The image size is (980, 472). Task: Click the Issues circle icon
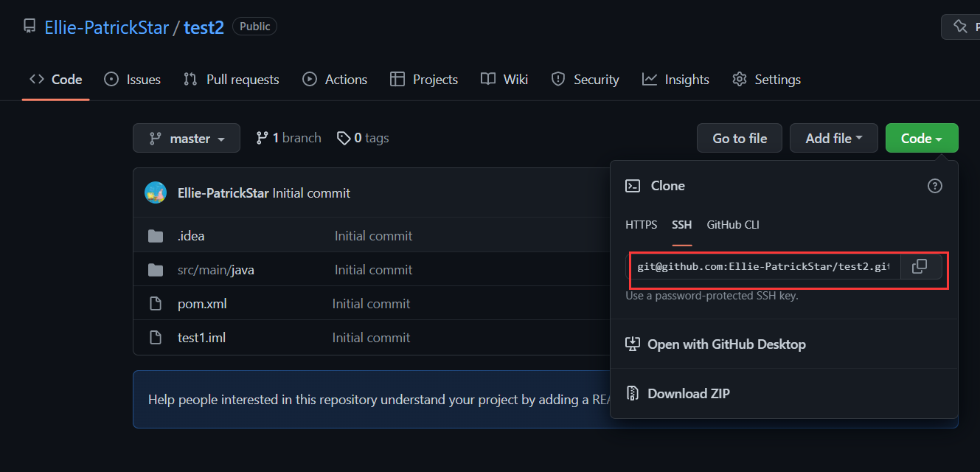tap(111, 79)
